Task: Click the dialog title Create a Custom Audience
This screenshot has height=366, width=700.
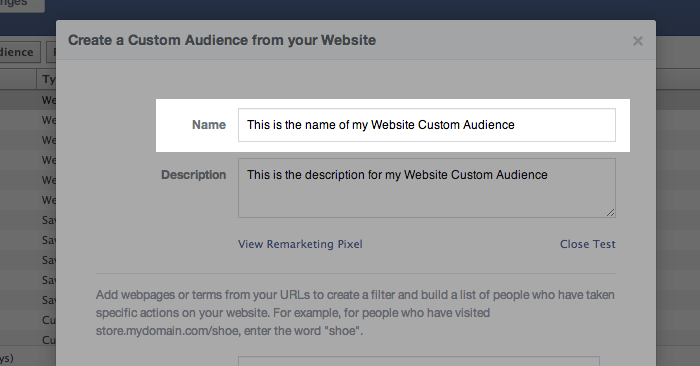Action: click(x=222, y=40)
